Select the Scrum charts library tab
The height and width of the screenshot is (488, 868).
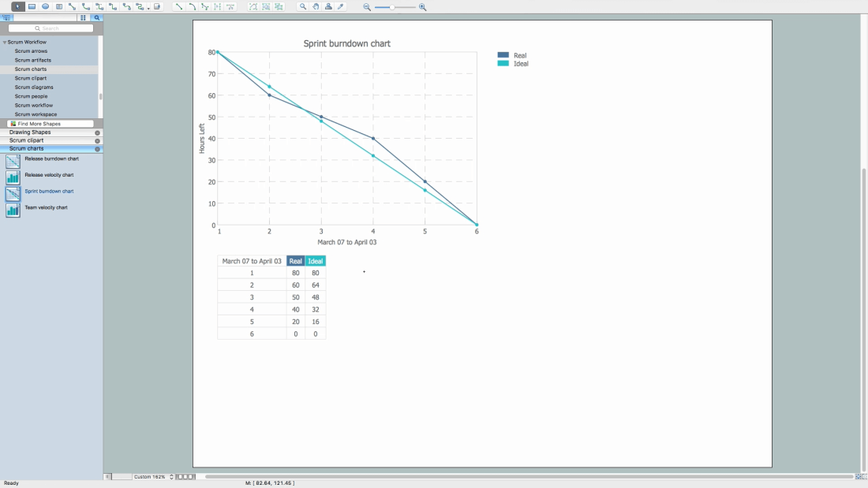tap(26, 149)
